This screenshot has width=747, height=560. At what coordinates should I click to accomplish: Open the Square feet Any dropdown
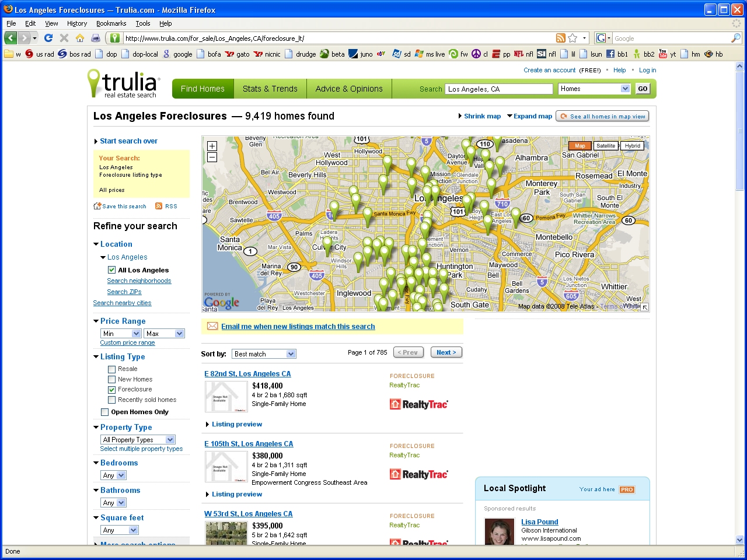pos(120,530)
